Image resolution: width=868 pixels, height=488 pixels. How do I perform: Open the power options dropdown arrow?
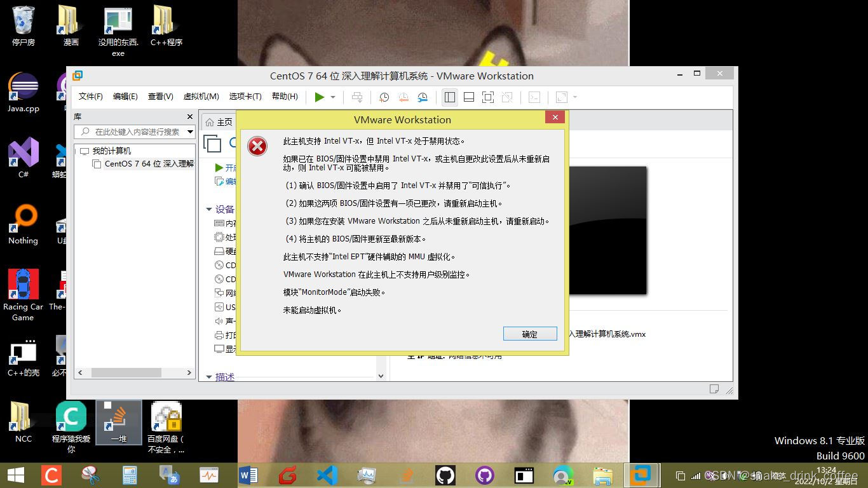[333, 97]
